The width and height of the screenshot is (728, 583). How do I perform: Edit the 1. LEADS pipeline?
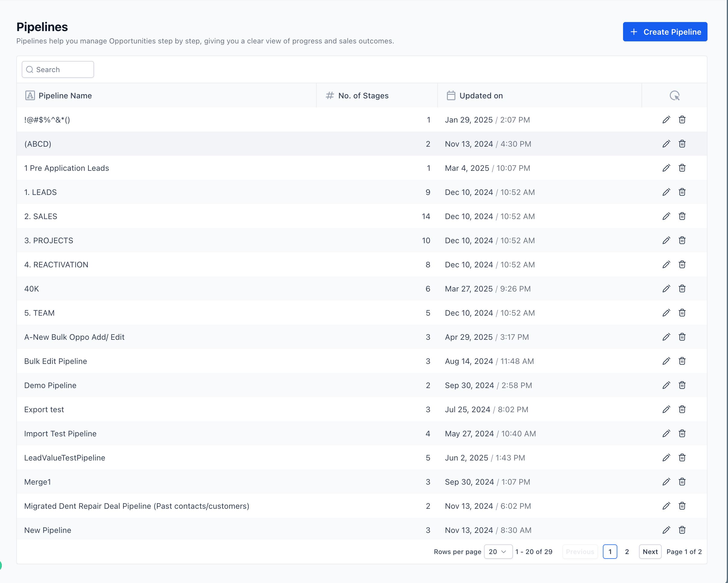tap(666, 192)
